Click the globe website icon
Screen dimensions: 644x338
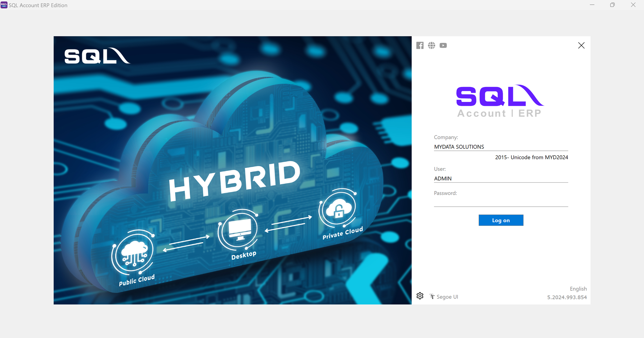coord(432,45)
